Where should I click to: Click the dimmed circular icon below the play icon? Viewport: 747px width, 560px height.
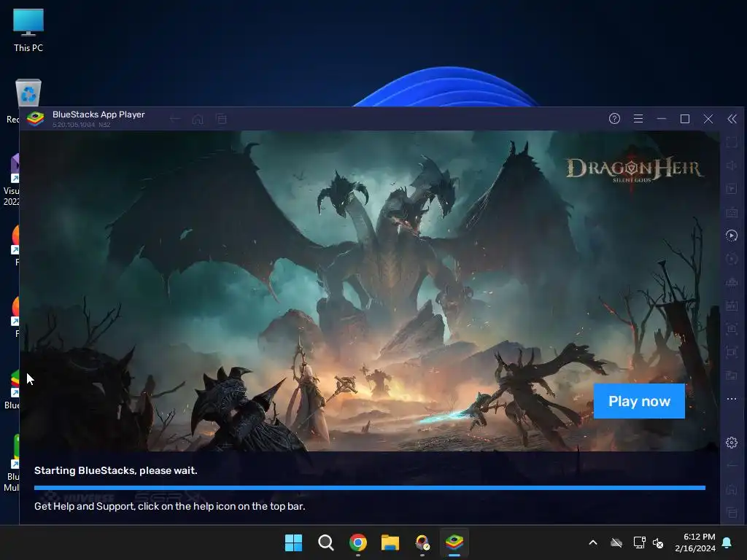pyautogui.click(x=732, y=259)
